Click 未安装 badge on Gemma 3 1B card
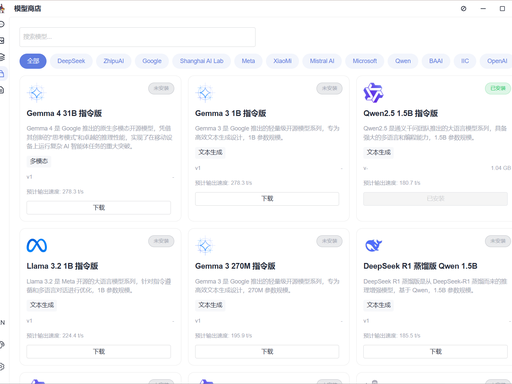The image size is (512, 384). pos(329,88)
